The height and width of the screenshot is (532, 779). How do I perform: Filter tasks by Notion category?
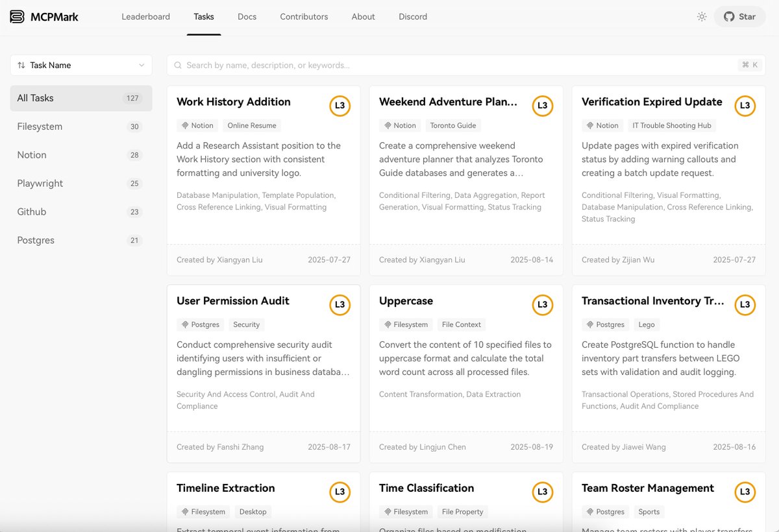(81, 155)
